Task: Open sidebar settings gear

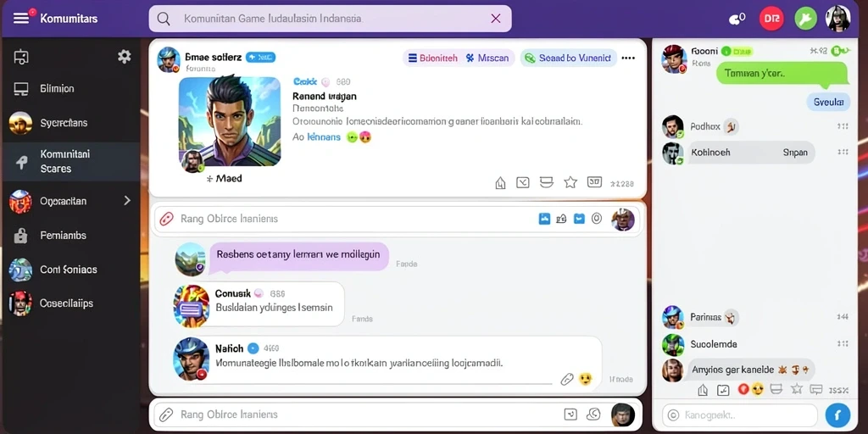Action: (x=125, y=56)
